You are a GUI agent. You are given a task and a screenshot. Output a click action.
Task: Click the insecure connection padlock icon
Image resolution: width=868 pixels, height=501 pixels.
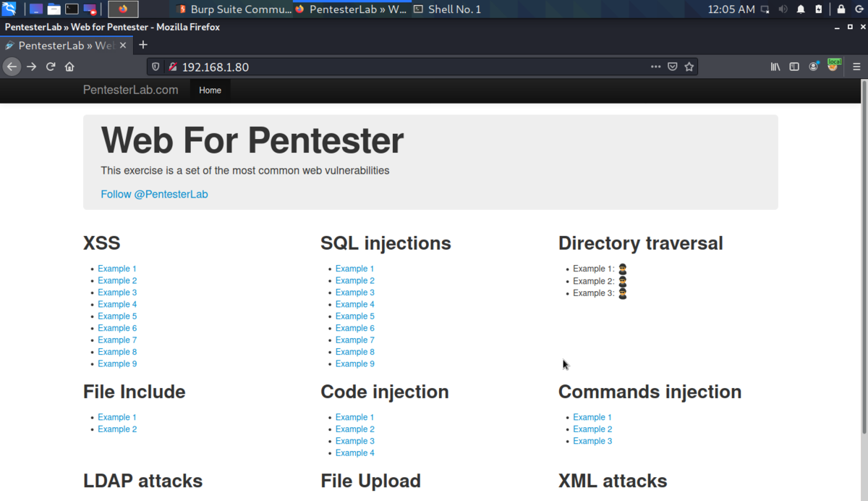coord(172,67)
